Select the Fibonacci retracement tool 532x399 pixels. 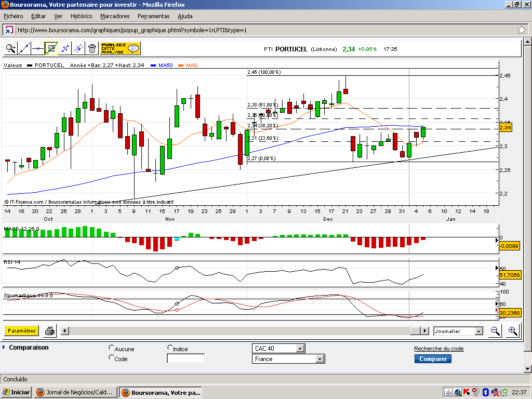coord(51,48)
